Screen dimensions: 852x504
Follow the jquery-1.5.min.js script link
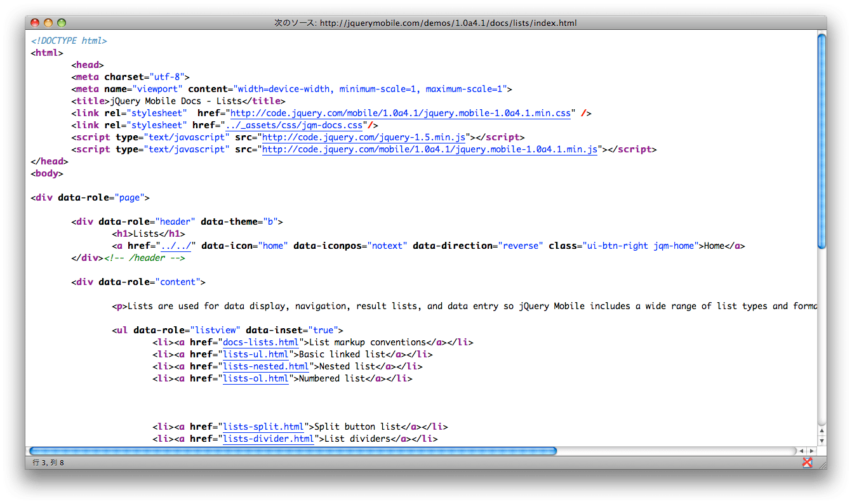click(365, 137)
